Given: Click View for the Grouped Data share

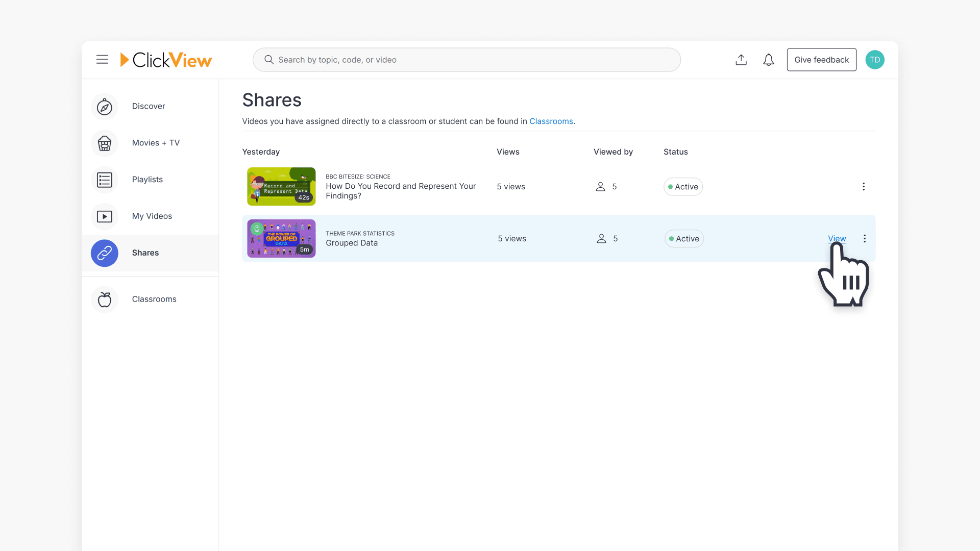Looking at the screenshot, I should click(x=837, y=238).
